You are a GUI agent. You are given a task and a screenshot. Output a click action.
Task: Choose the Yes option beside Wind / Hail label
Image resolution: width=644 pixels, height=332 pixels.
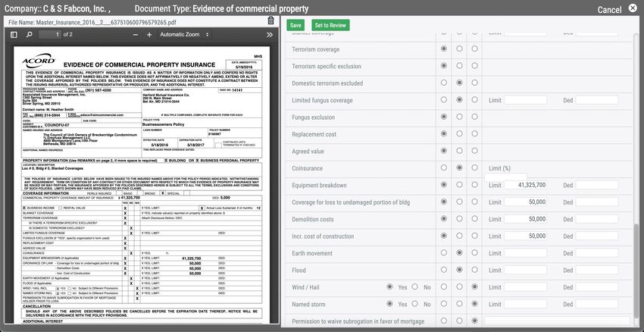(x=389, y=287)
